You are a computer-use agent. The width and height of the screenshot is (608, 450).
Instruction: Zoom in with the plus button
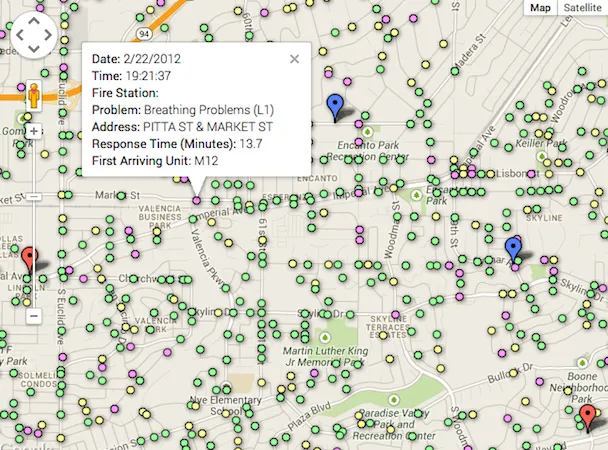[x=34, y=131]
